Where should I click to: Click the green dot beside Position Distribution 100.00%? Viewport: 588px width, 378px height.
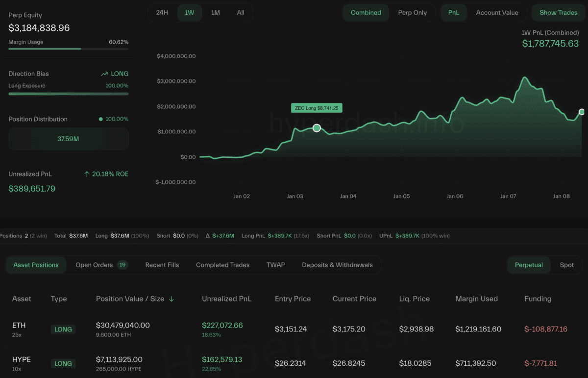pyautogui.click(x=101, y=119)
